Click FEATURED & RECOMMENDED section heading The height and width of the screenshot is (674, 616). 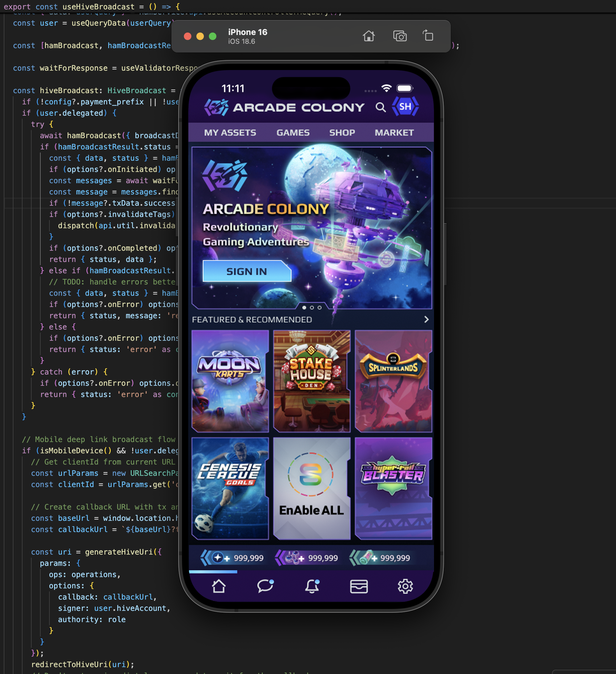(x=252, y=319)
